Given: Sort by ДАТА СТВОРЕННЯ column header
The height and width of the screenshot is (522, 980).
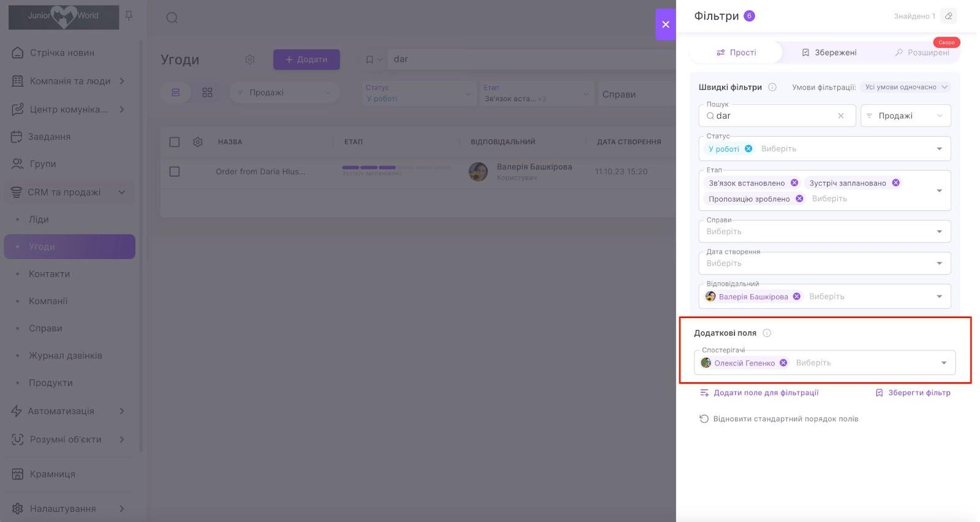Looking at the screenshot, I should tap(629, 142).
